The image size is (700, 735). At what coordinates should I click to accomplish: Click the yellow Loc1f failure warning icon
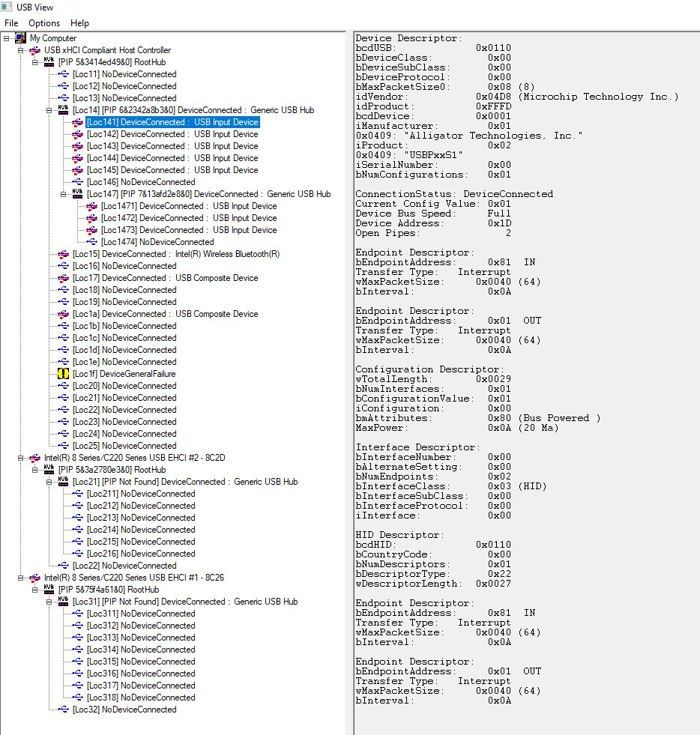pyautogui.click(x=63, y=374)
